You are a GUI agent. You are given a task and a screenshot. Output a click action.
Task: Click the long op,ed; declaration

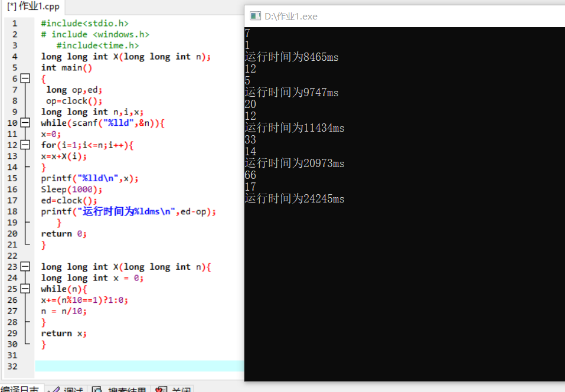pos(74,90)
